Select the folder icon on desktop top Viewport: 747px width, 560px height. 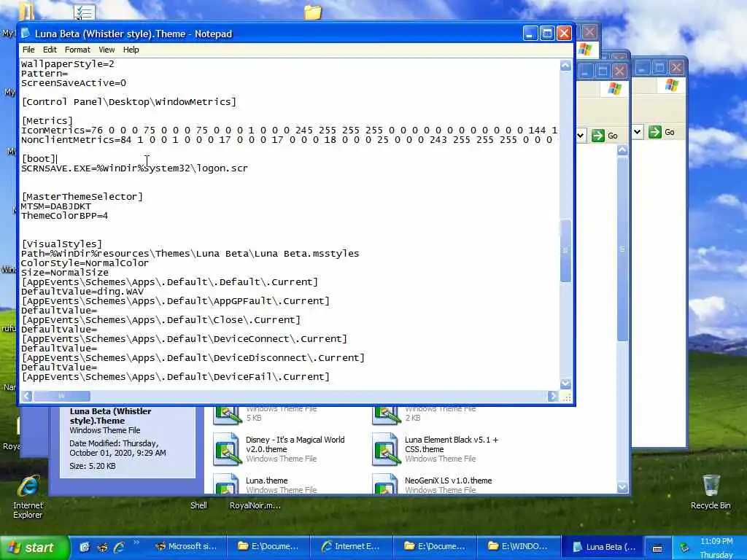click(312, 12)
